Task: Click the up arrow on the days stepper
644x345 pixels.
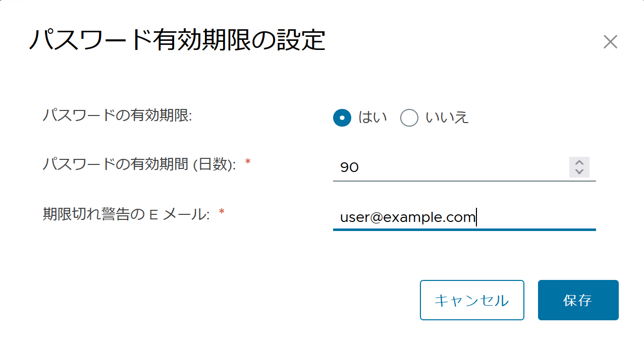Action: (579, 163)
